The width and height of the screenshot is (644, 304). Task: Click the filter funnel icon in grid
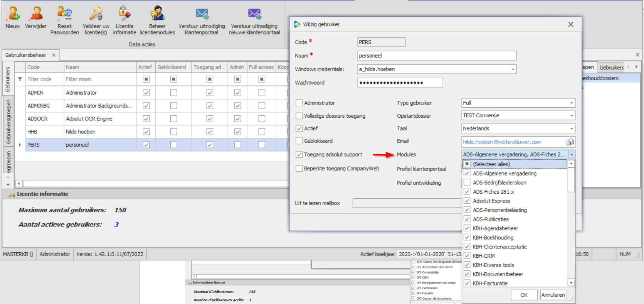click(20, 79)
